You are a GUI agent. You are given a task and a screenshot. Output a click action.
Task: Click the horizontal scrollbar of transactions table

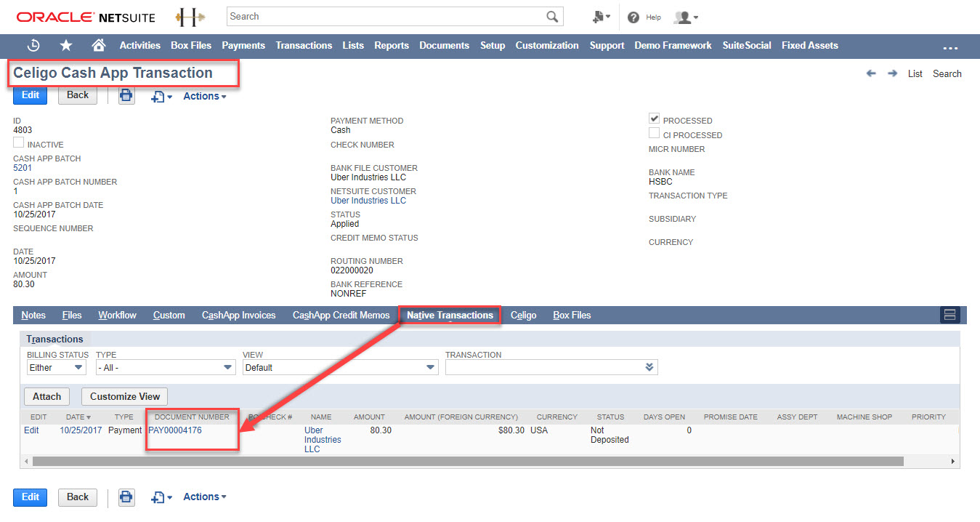(x=468, y=461)
